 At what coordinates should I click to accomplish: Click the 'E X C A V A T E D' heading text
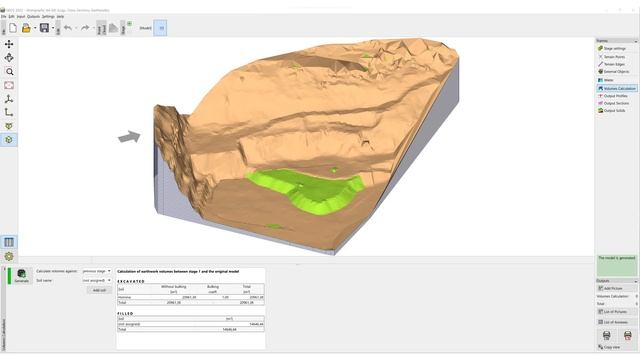pos(131,281)
